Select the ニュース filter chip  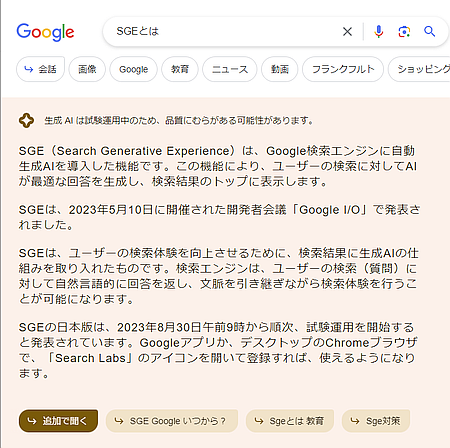(x=230, y=69)
